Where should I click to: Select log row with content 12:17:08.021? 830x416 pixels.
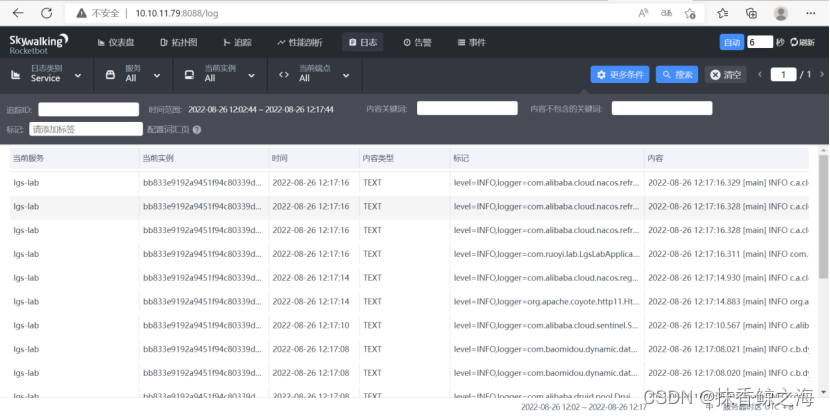409,349
